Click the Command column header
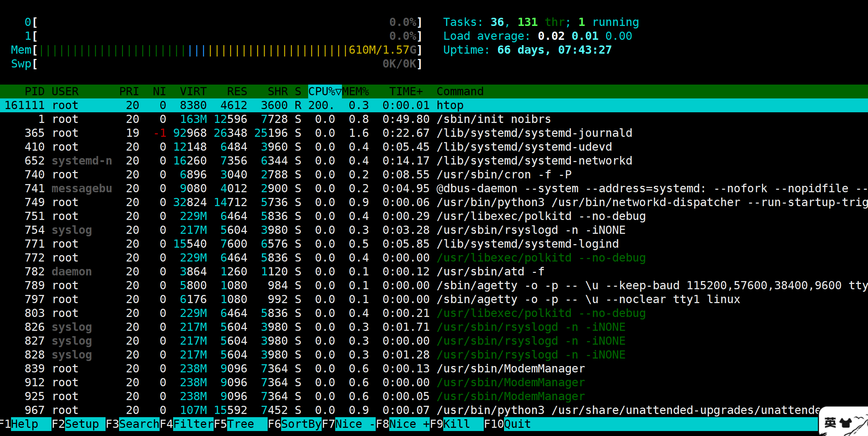This screenshot has width=868, height=436. pyautogui.click(x=460, y=92)
